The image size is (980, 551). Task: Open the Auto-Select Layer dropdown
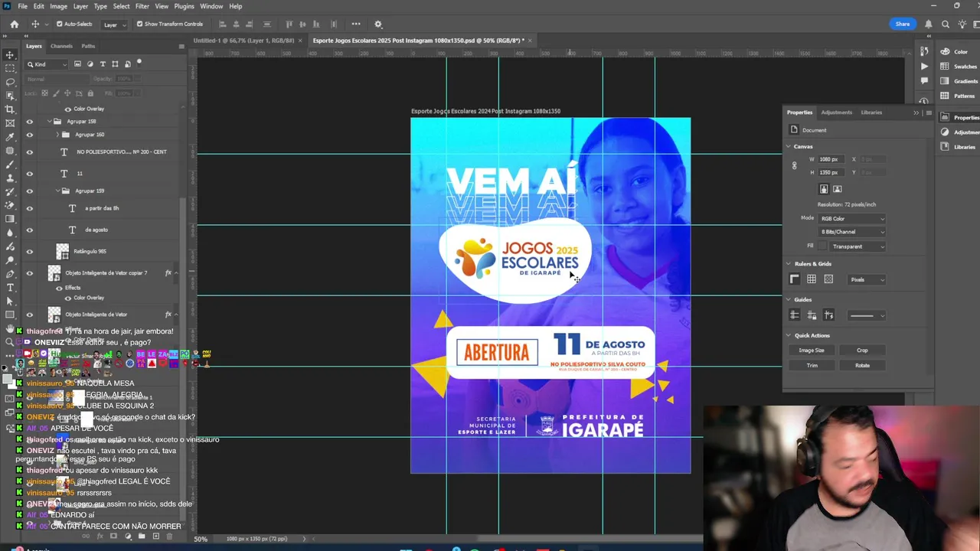(114, 24)
